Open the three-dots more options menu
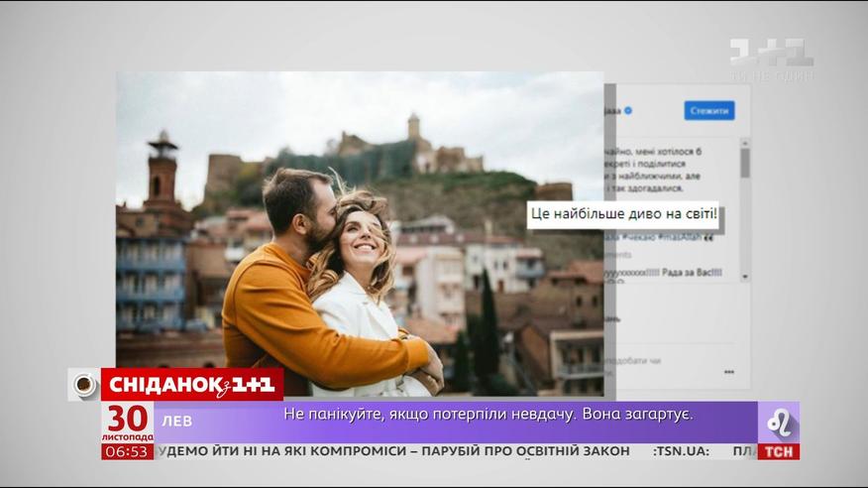 click(729, 372)
